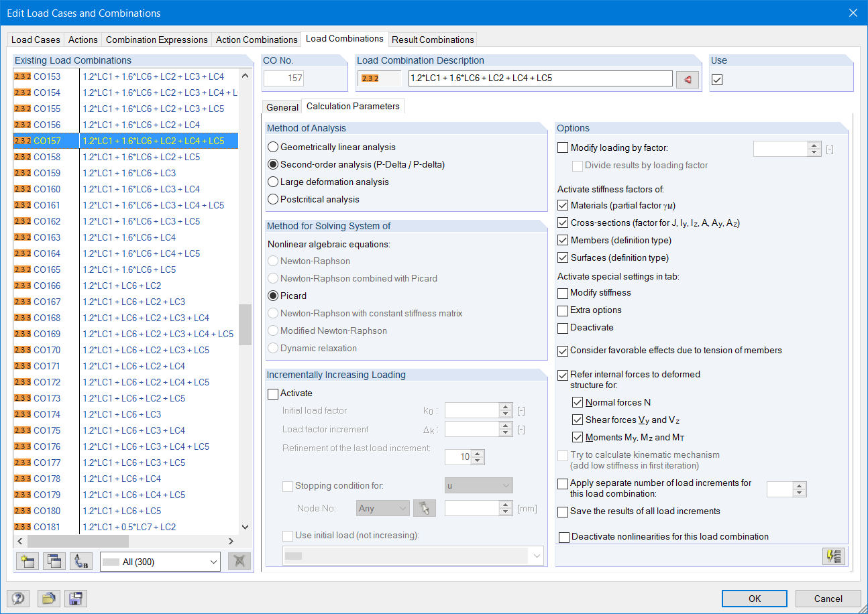Choose Large deformation analysis
868x614 pixels.
[x=273, y=182]
